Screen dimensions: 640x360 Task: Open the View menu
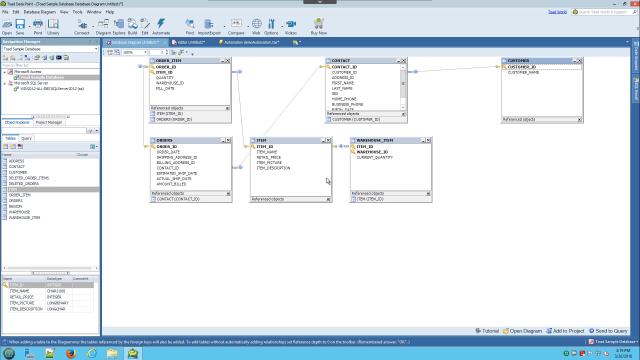click(x=64, y=12)
